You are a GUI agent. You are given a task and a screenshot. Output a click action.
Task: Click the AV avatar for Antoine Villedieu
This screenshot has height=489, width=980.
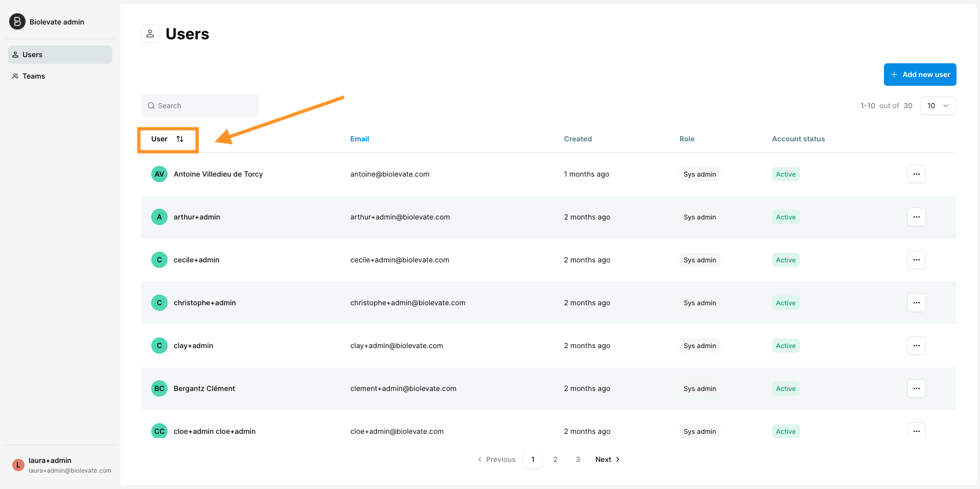[x=159, y=174]
